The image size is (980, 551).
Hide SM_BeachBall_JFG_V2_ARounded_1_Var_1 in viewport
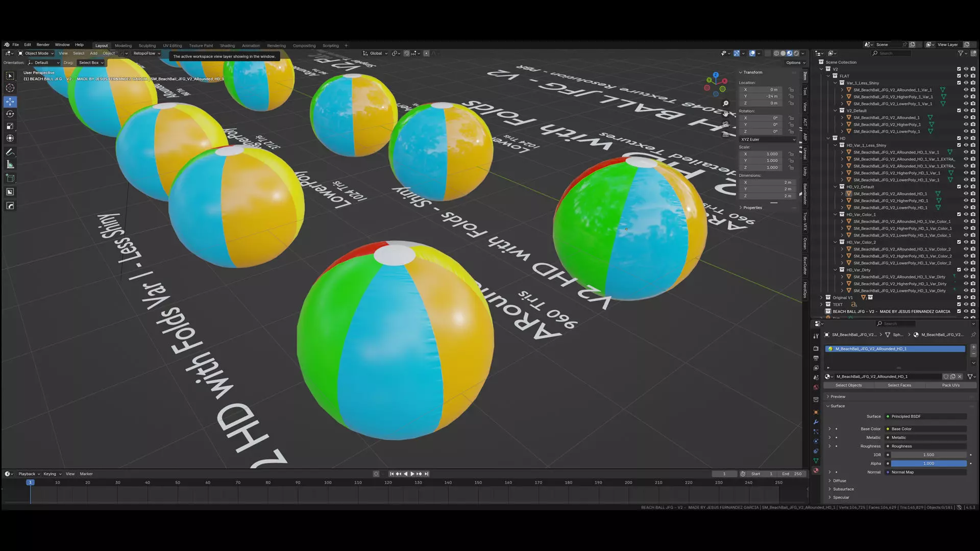click(x=966, y=90)
